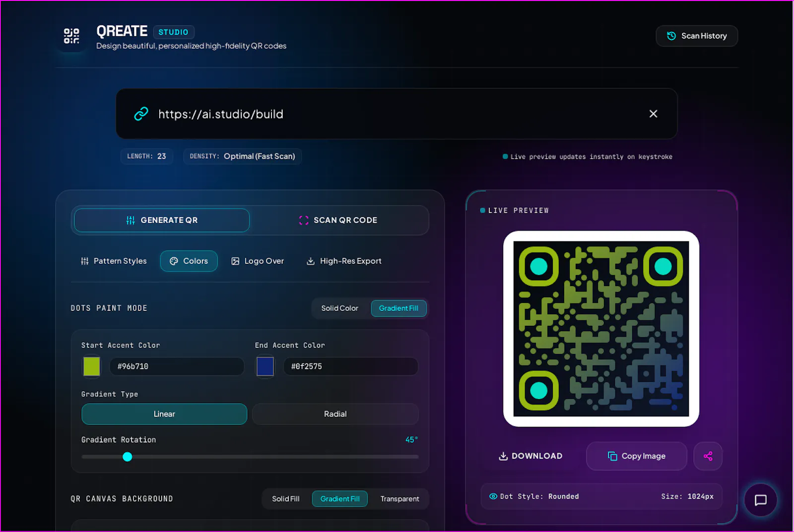Open the chat bubble button
This screenshot has width=794, height=532.
[761, 500]
